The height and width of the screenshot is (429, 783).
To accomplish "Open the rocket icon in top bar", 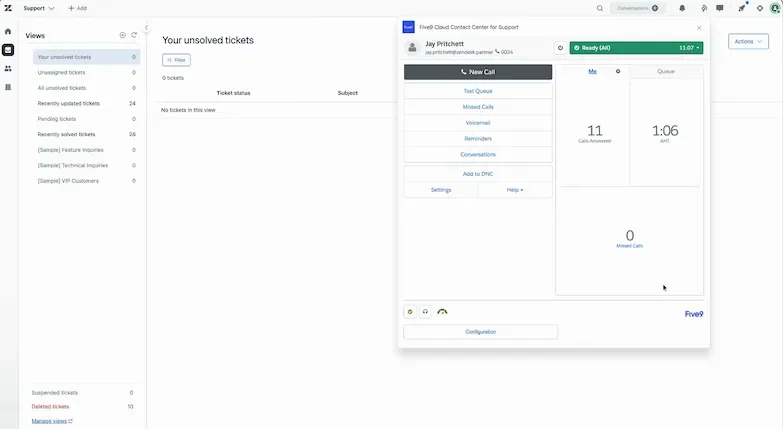I will pyautogui.click(x=742, y=8).
